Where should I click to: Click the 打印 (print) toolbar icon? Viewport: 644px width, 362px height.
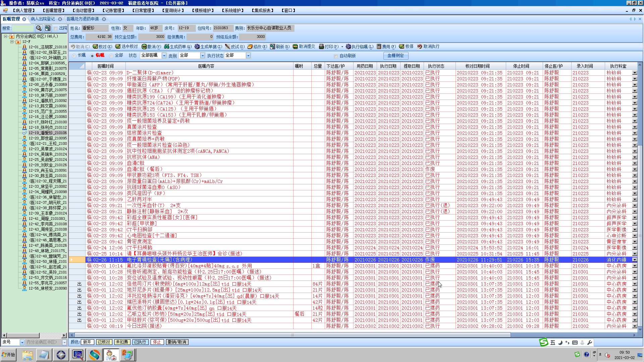click(321, 47)
